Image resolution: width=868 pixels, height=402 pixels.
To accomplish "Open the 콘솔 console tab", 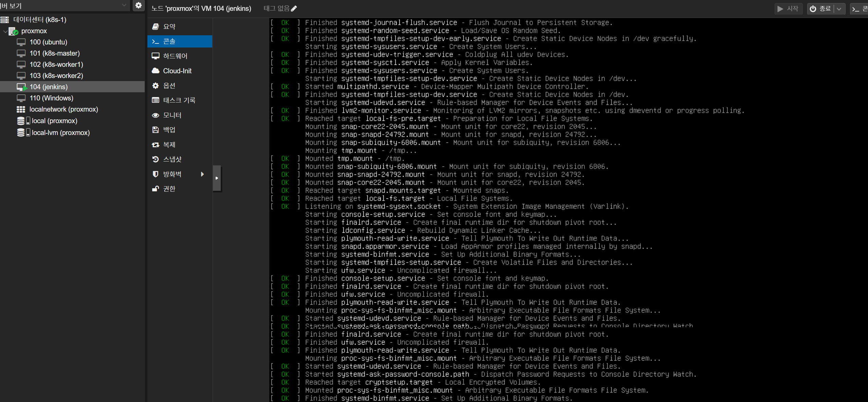I will click(x=180, y=41).
